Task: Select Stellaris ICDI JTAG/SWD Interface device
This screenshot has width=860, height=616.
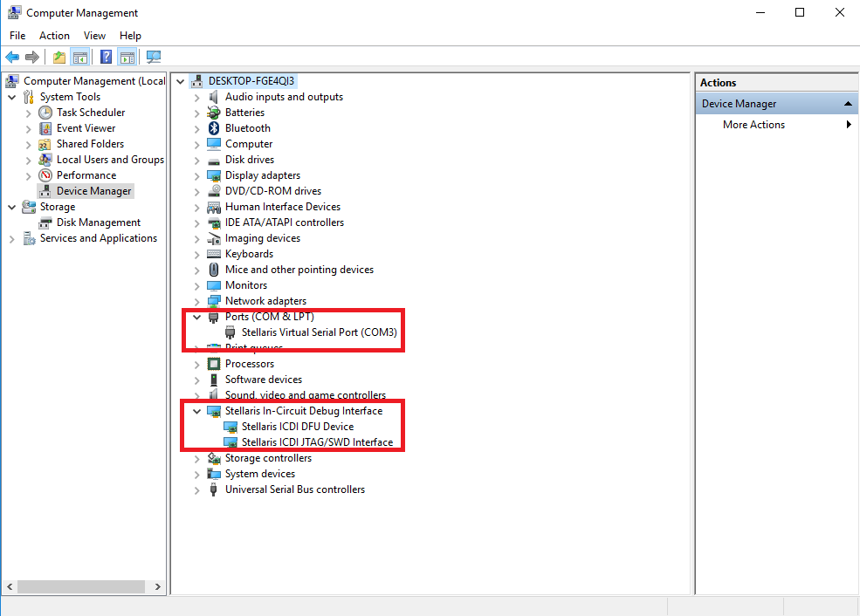Action: 317,442
